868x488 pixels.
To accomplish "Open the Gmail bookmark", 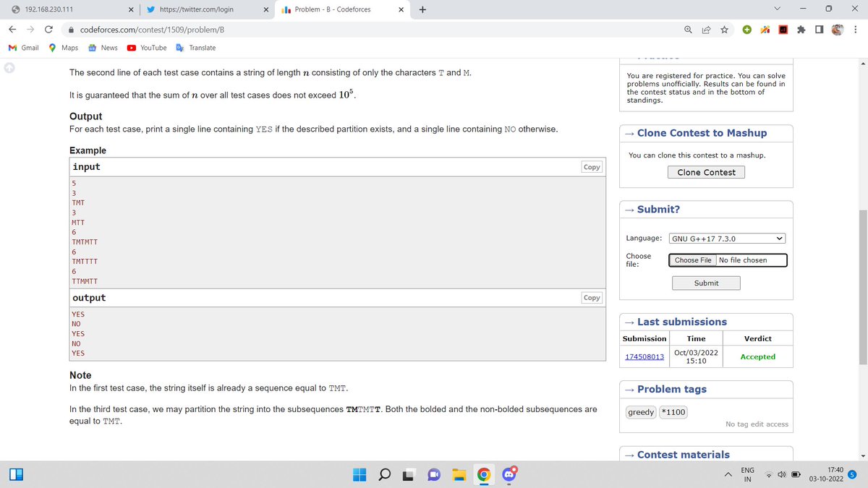I will 24,48.
